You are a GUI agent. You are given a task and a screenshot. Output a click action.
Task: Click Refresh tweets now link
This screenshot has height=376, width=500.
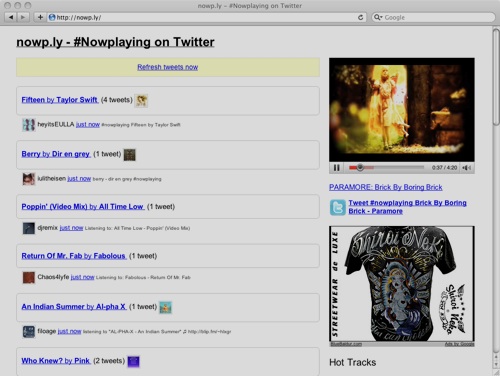168,67
